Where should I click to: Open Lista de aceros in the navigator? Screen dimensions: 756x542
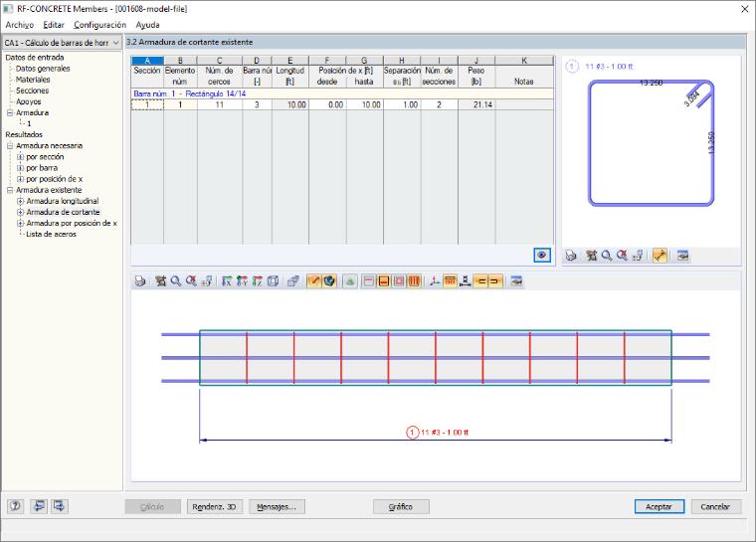(51, 235)
